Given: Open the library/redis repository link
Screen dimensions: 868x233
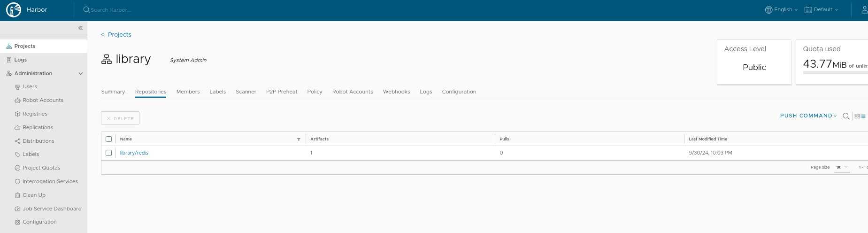Looking at the screenshot, I should pos(134,153).
